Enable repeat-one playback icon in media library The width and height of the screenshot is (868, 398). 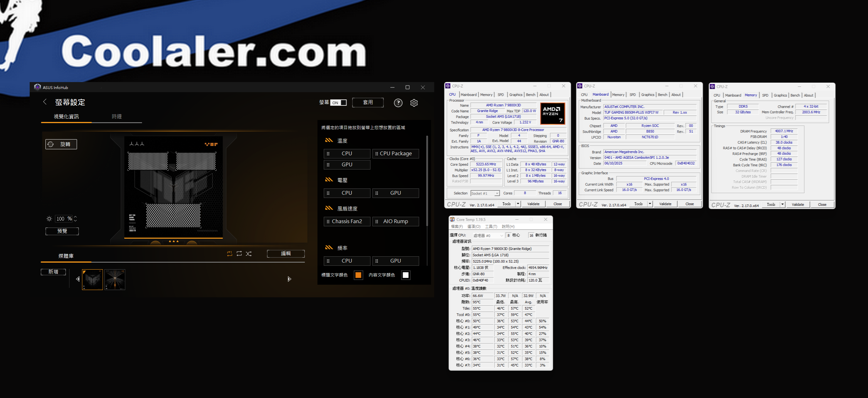coord(229,253)
